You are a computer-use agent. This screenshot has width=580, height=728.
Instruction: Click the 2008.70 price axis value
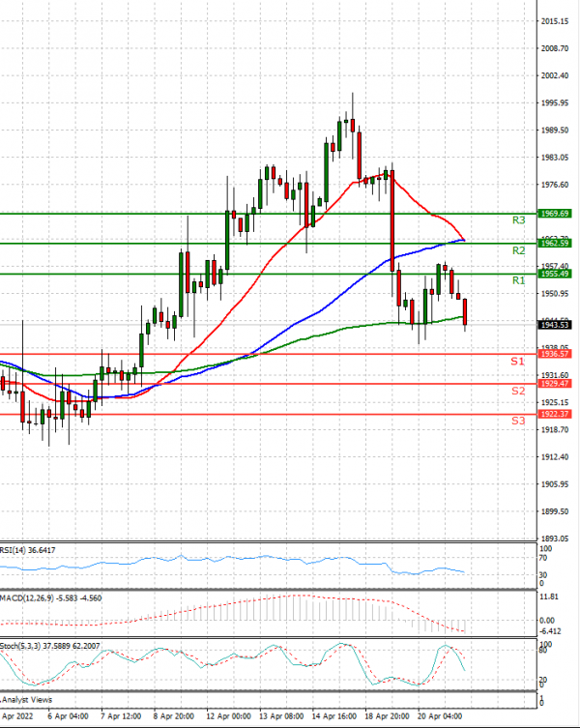[555, 48]
